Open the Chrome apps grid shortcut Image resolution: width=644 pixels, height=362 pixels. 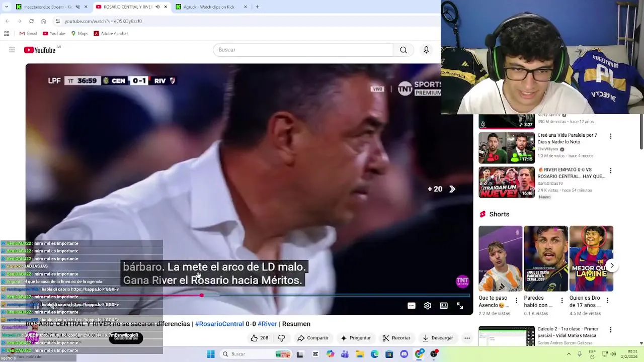coord(7,33)
